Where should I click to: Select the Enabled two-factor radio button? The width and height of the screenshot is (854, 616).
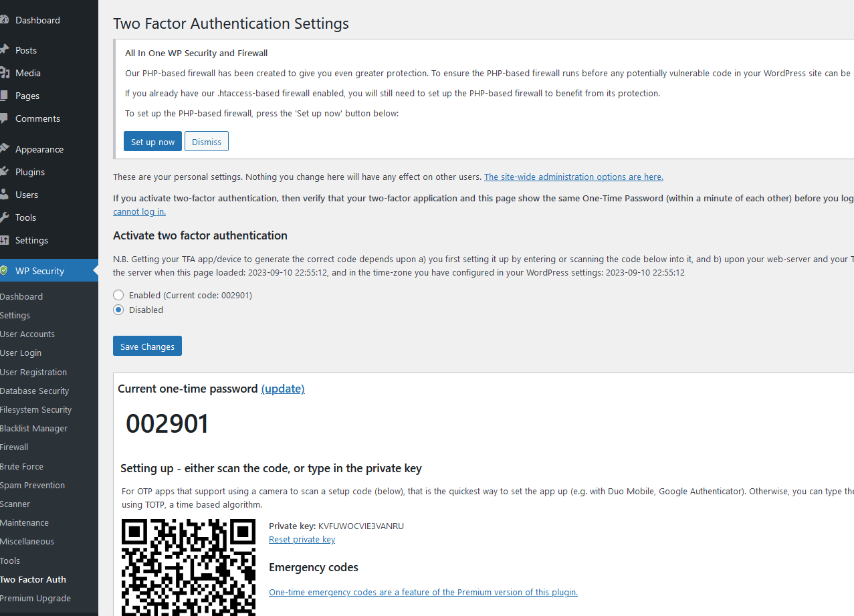click(118, 295)
